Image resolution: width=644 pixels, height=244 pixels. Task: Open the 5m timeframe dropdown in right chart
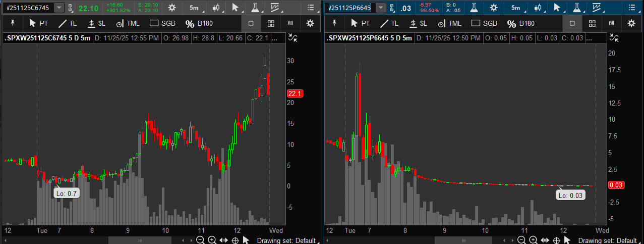tap(516, 8)
